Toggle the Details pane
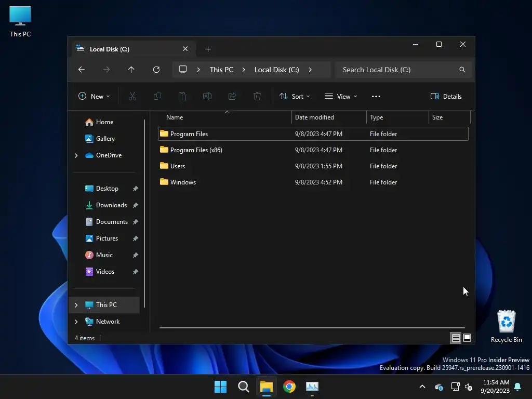The image size is (532, 399). pos(446,96)
